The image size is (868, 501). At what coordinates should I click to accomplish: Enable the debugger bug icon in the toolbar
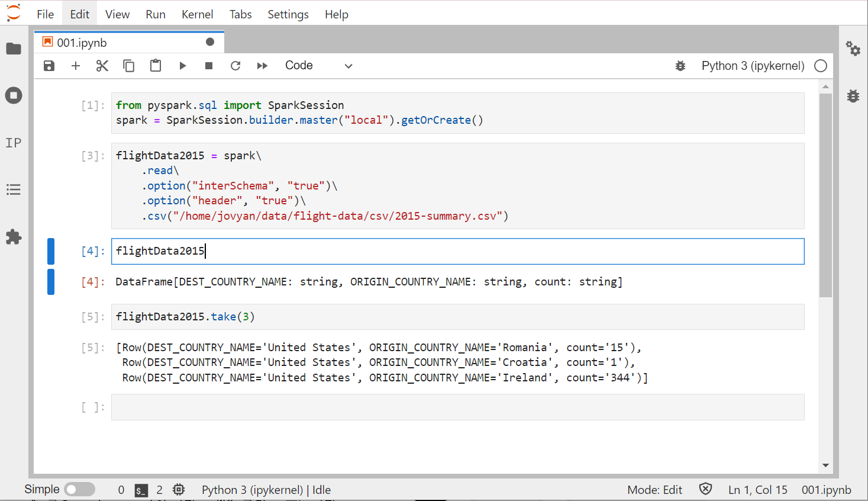(680, 66)
